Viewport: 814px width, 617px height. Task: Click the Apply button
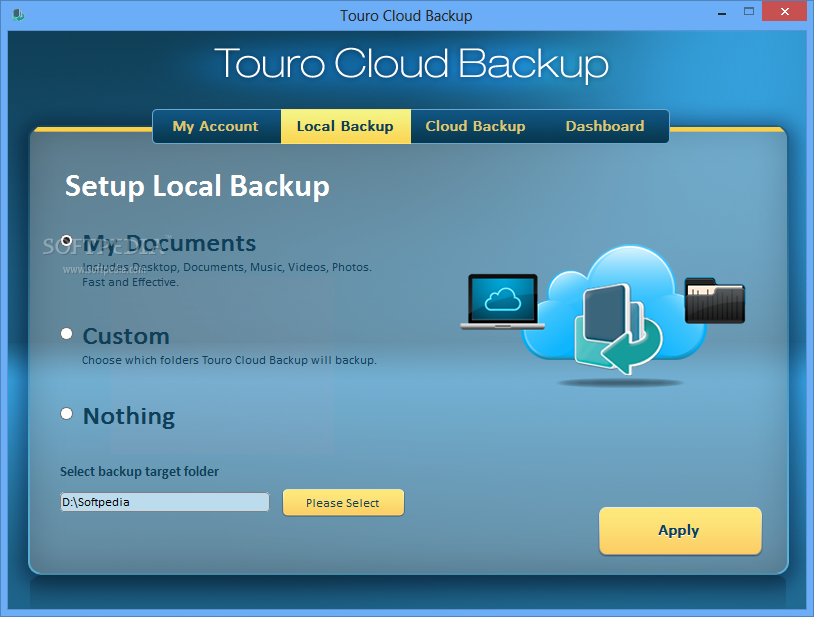pos(679,530)
